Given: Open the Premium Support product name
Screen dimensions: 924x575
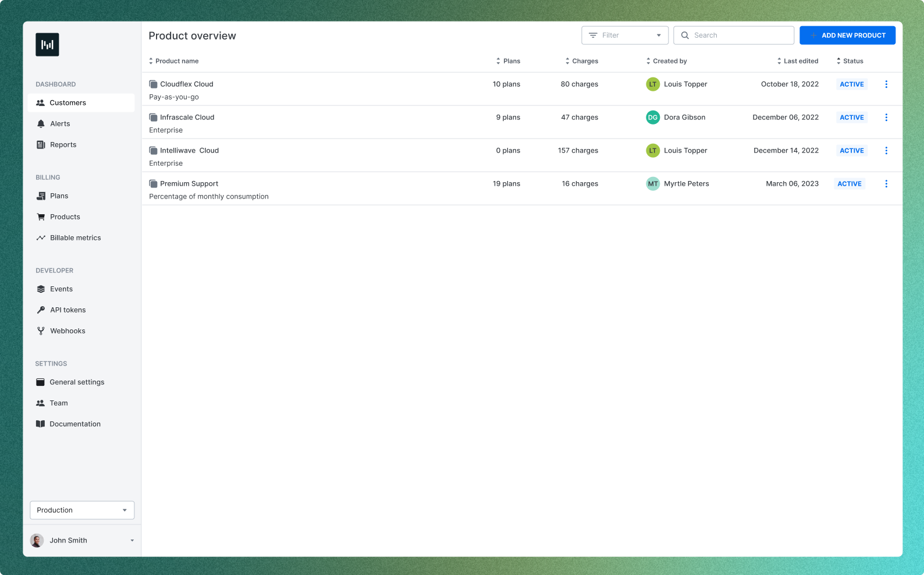Looking at the screenshot, I should click(x=189, y=184).
